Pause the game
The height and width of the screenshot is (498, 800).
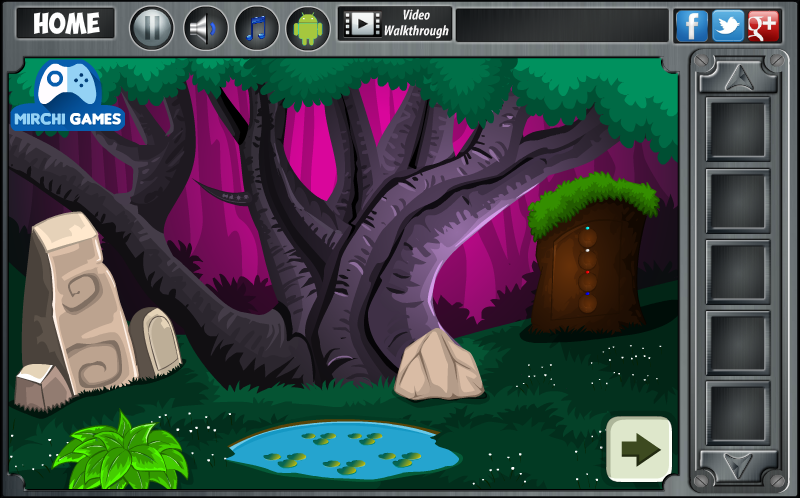click(x=152, y=28)
